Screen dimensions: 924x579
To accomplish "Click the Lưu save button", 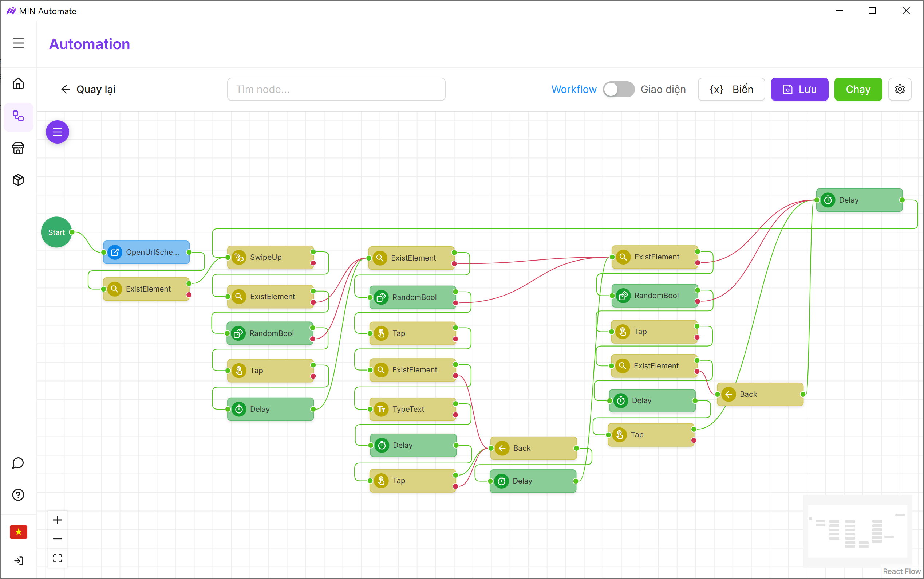I will point(799,89).
